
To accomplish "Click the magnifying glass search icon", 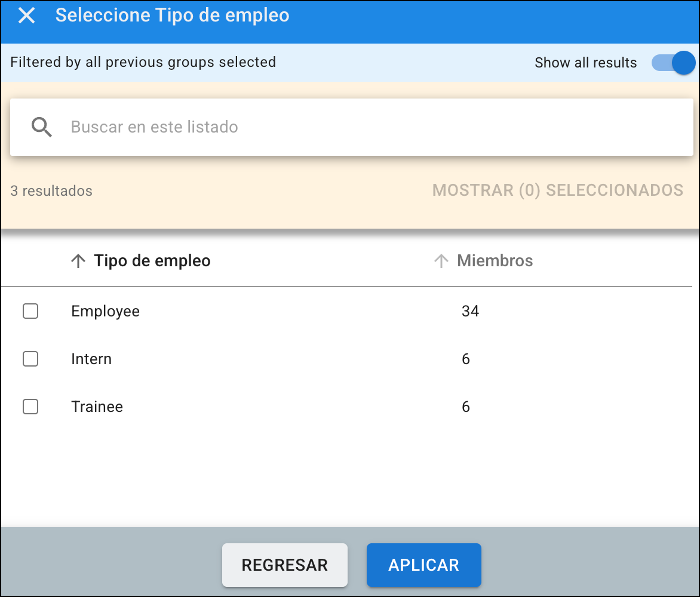I will click(x=42, y=127).
